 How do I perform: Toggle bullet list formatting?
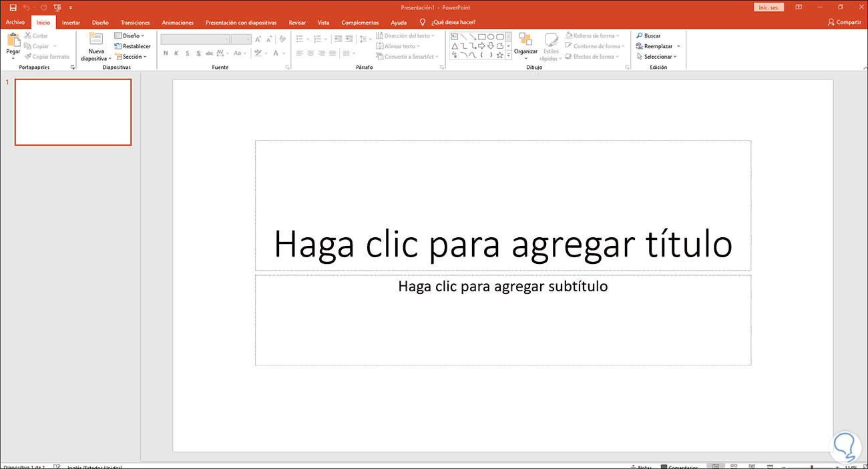(300, 39)
